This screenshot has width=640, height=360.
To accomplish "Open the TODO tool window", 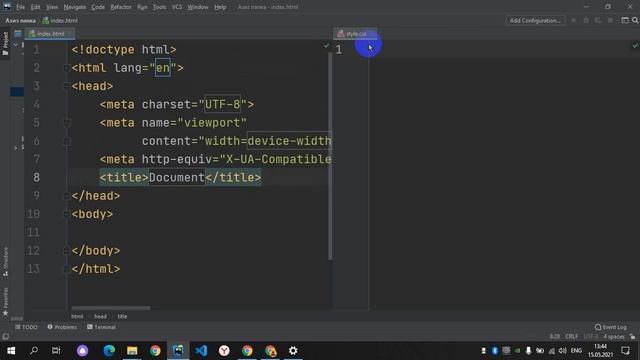I will 27,327.
